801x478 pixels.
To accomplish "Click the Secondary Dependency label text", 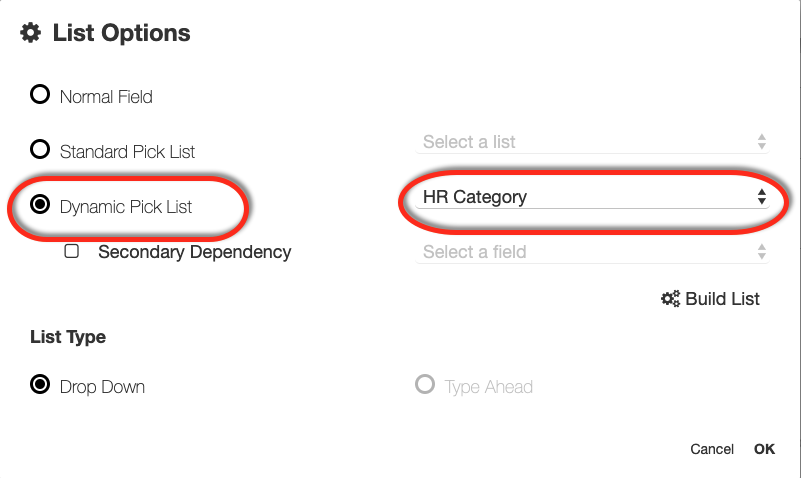I will coord(194,252).
